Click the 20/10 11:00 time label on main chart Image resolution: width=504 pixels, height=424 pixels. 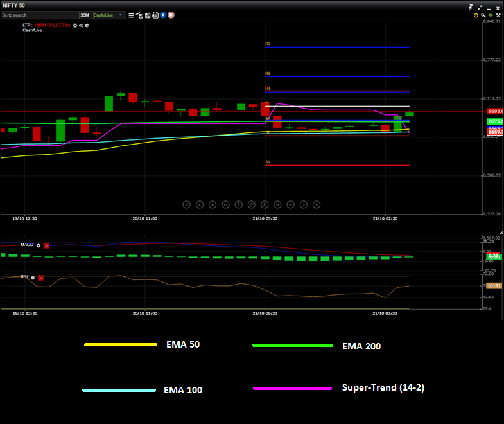point(145,218)
